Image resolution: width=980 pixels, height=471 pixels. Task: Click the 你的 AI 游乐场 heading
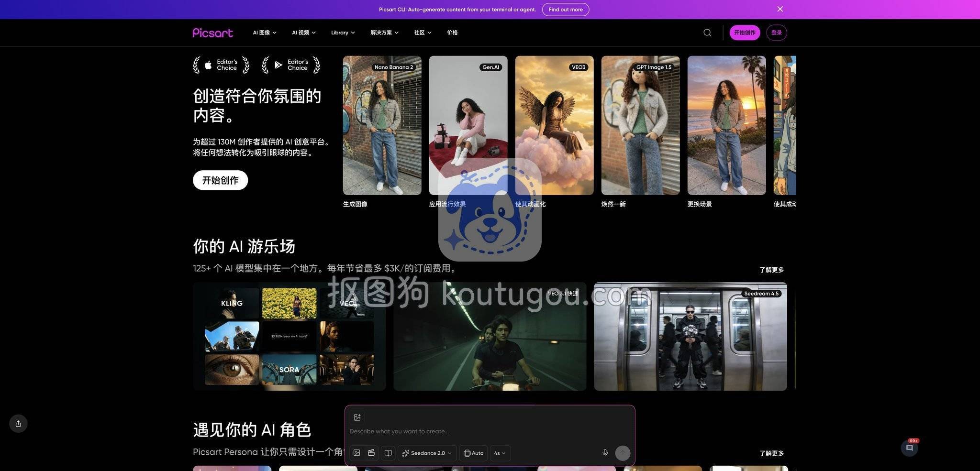[244, 246]
